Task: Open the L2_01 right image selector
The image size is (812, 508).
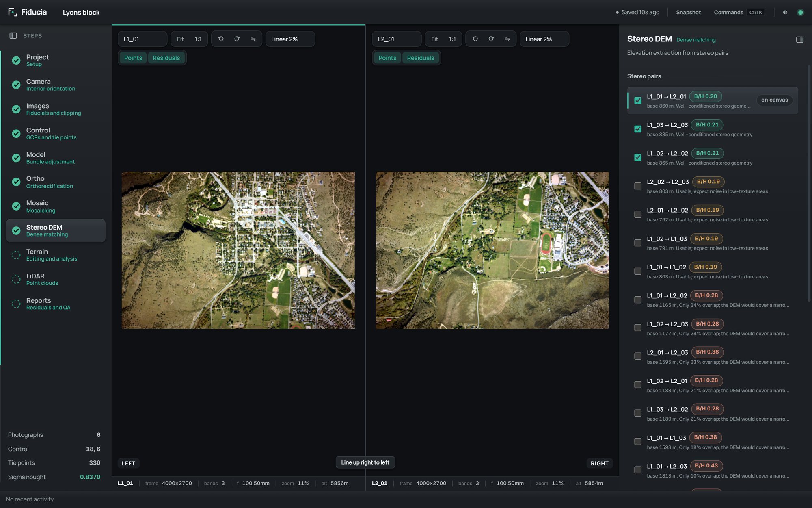Action: point(397,39)
